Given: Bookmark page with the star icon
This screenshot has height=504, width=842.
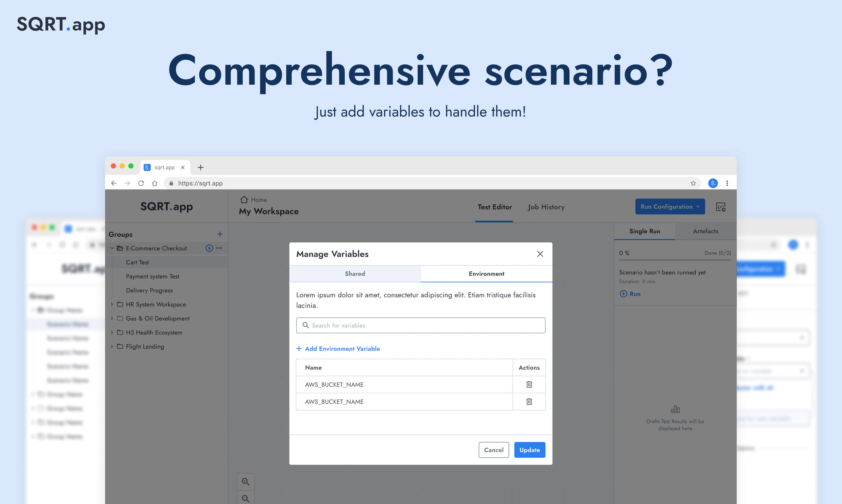Looking at the screenshot, I should click(693, 183).
